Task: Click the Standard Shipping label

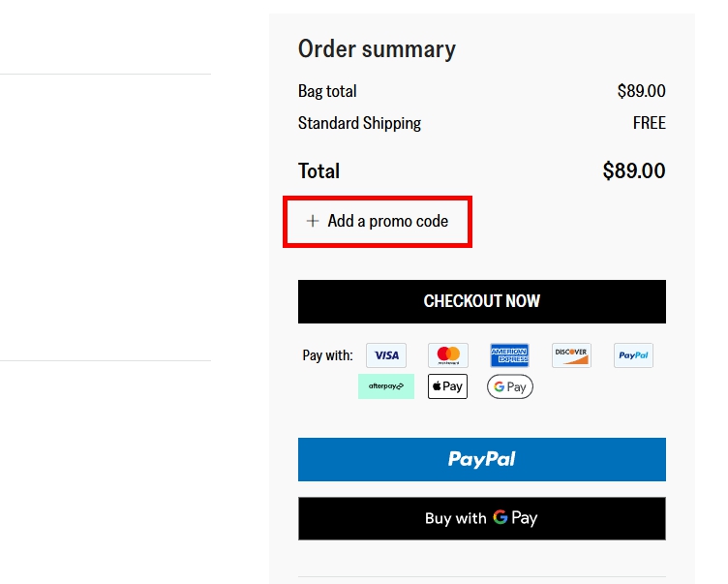Action: click(x=359, y=123)
